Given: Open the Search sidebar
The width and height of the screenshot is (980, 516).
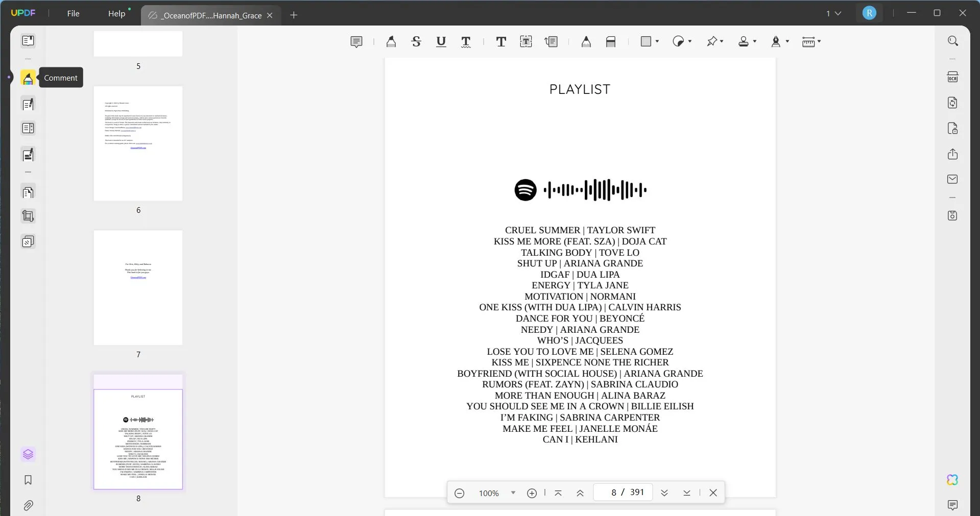Looking at the screenshot, I should [x=953, y=41].
